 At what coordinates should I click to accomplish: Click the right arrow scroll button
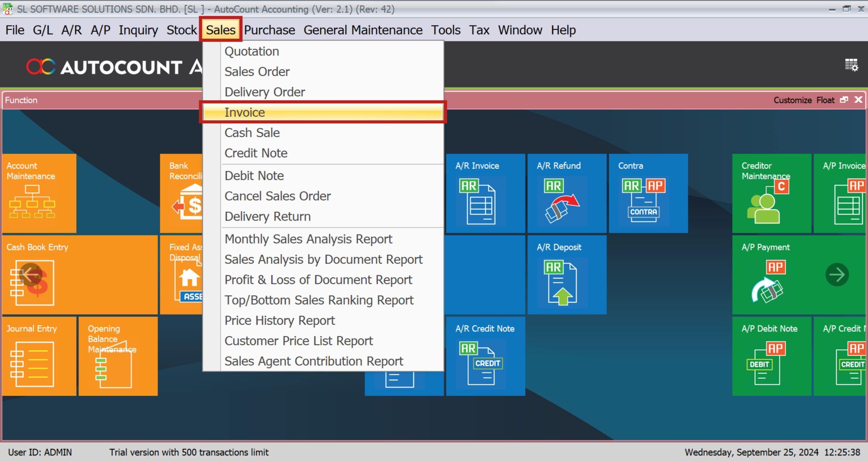[x=837, y=275]
